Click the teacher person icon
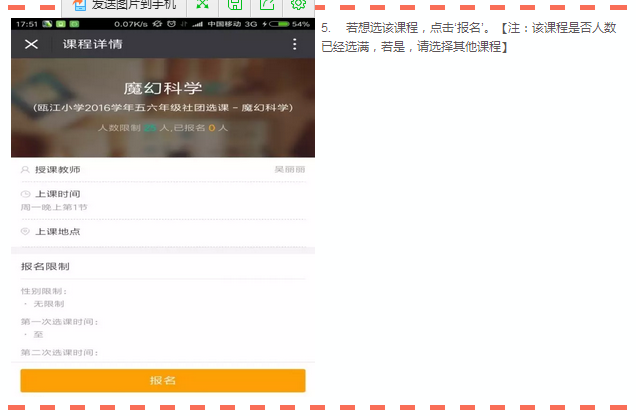Viewport: 636px width, 416px height. coord(25,169)
